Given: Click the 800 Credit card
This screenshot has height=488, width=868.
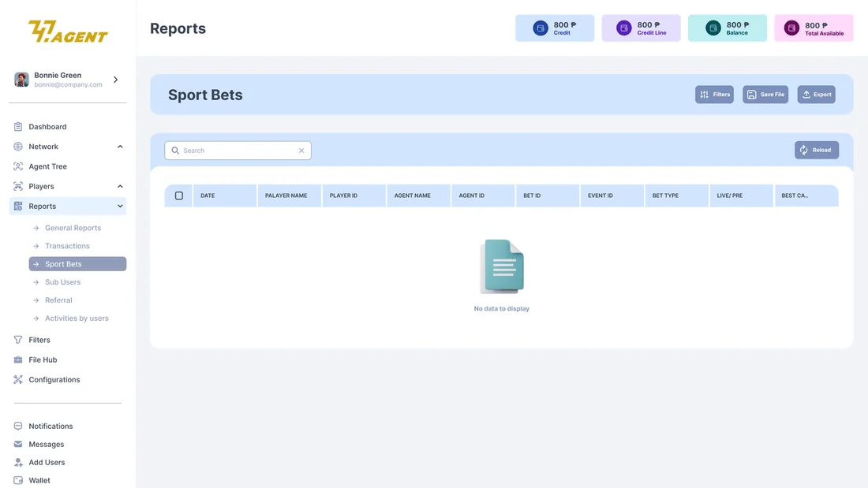Looking at the screenshot, I should coord(555,28).
